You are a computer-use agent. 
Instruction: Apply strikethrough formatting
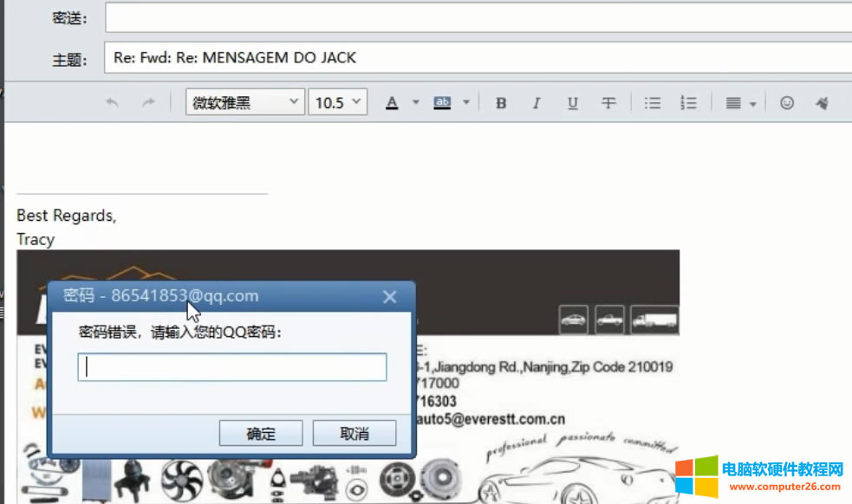(608, 103)
